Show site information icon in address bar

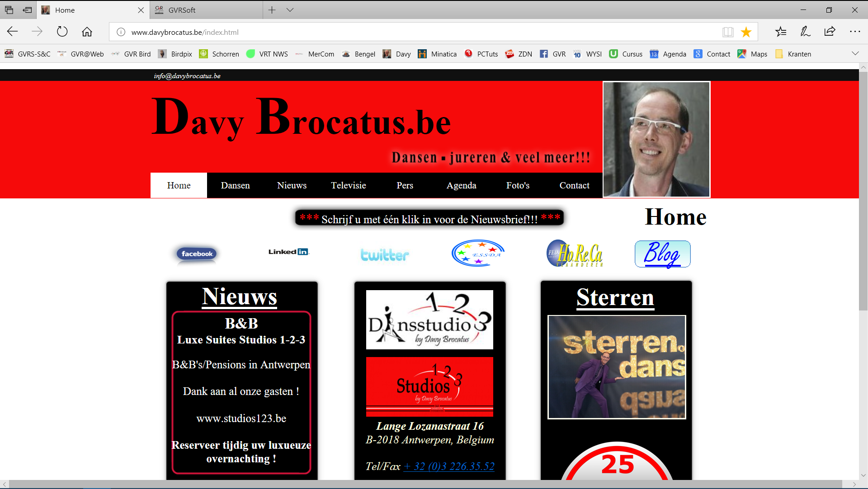(121, 32)
